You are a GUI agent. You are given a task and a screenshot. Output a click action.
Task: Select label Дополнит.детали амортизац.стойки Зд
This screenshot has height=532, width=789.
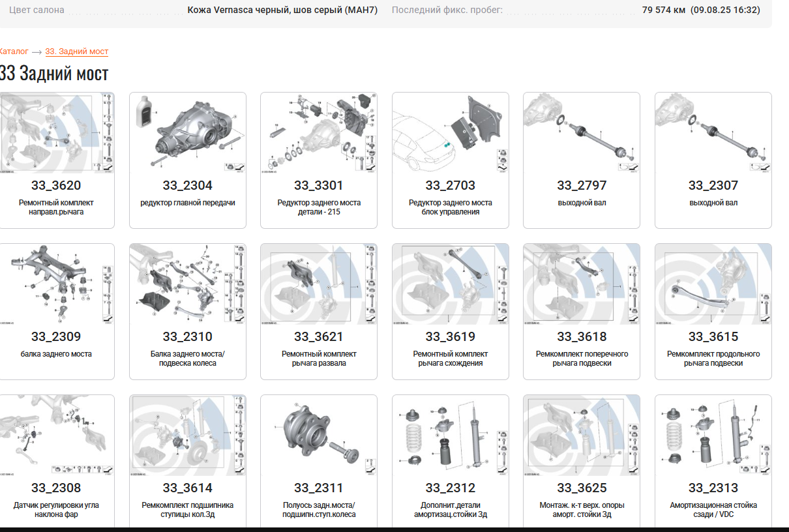click(x=451, y=510)
